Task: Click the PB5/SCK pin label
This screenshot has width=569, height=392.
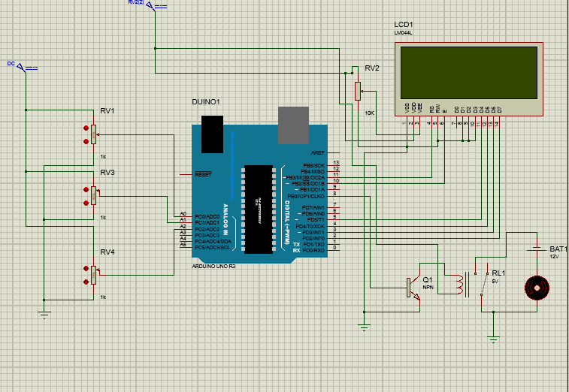Action: pyautogui.click(x=314, y=166)
